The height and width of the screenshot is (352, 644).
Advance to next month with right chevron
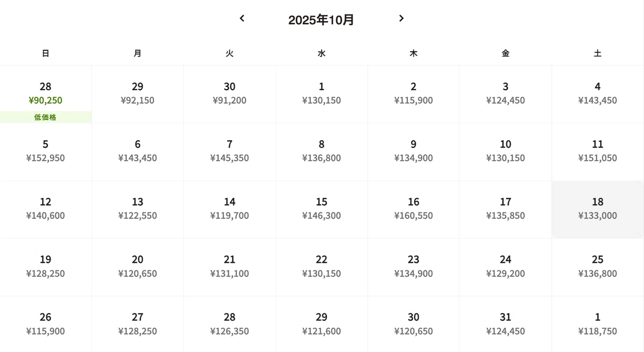pyautogui.click(x=401, y=18)
